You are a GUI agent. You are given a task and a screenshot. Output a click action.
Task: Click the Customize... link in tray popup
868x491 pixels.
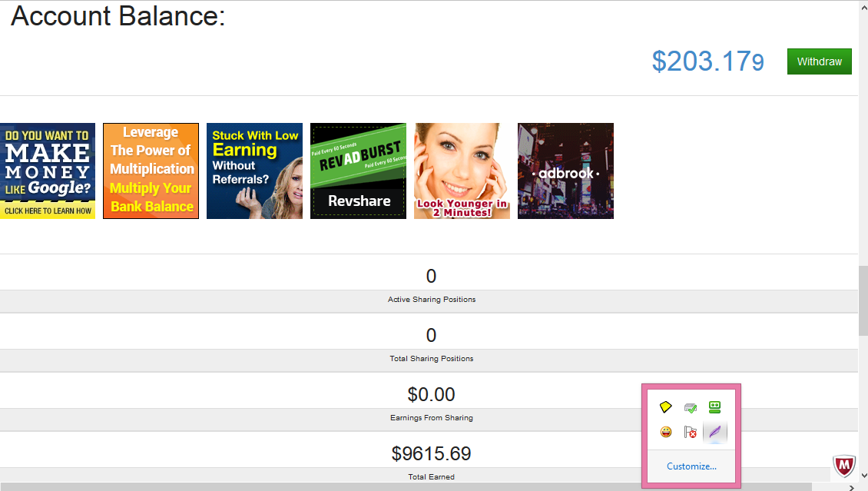[x=691, y=466]
